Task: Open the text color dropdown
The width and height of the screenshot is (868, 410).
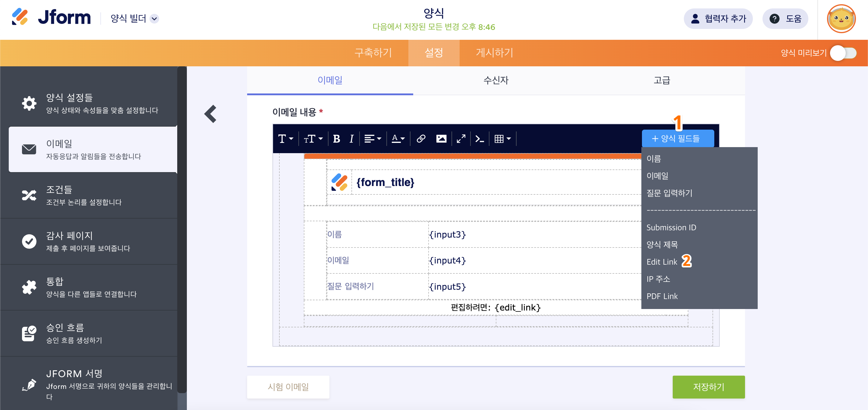Action: [398, 139]
